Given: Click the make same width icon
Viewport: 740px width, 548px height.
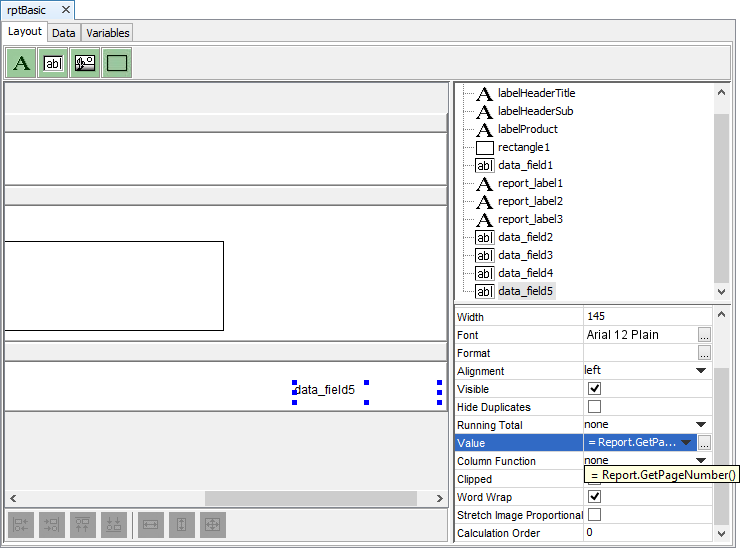Looking at the screenshot, I should (x=150, y=525).
